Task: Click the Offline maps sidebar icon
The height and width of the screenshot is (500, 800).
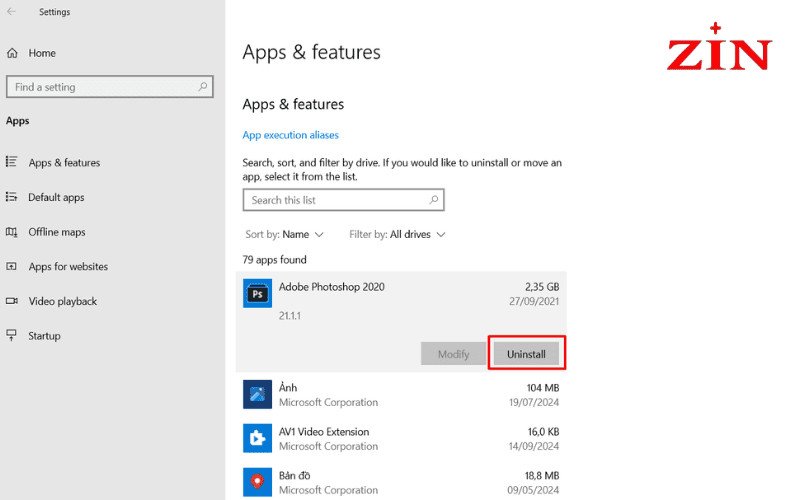Action: pyautogui.click(x=11, y=232)
